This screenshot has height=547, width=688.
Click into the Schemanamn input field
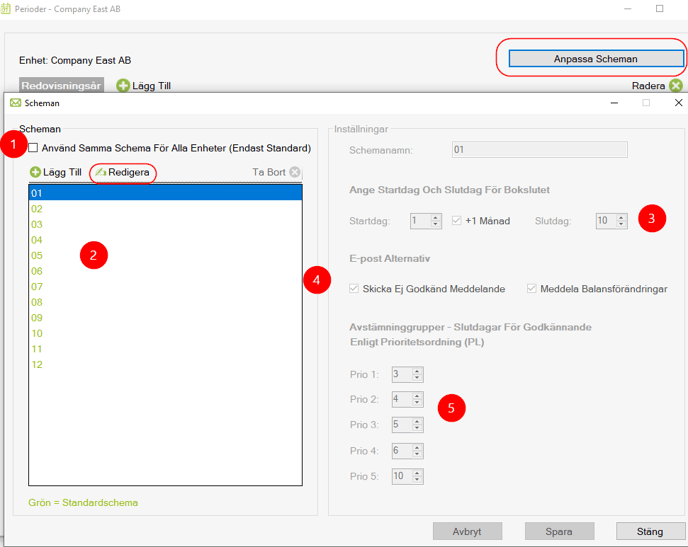pos(540,150)
